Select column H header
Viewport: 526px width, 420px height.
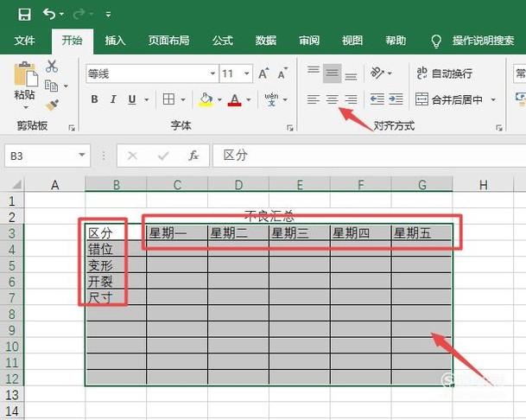click(x=483, y=185)
